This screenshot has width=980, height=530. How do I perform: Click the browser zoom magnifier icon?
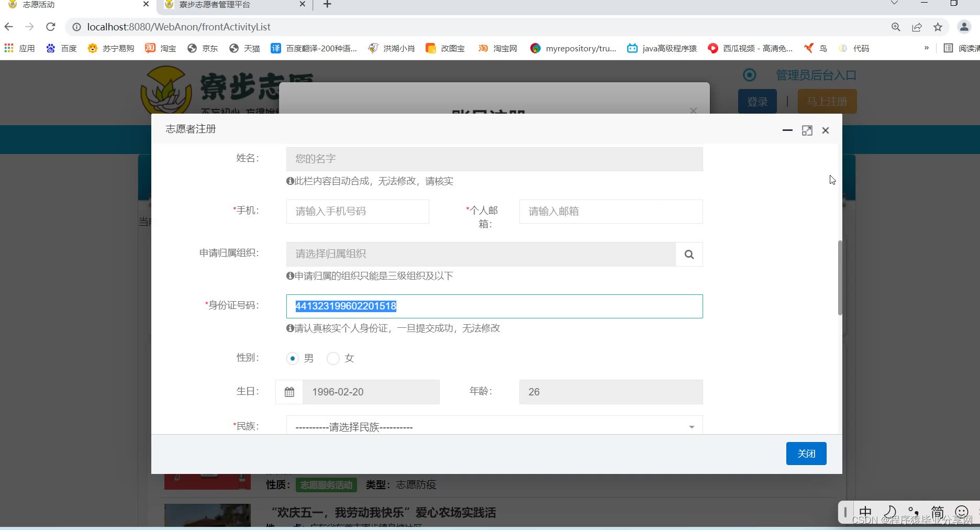pos(896,27)
